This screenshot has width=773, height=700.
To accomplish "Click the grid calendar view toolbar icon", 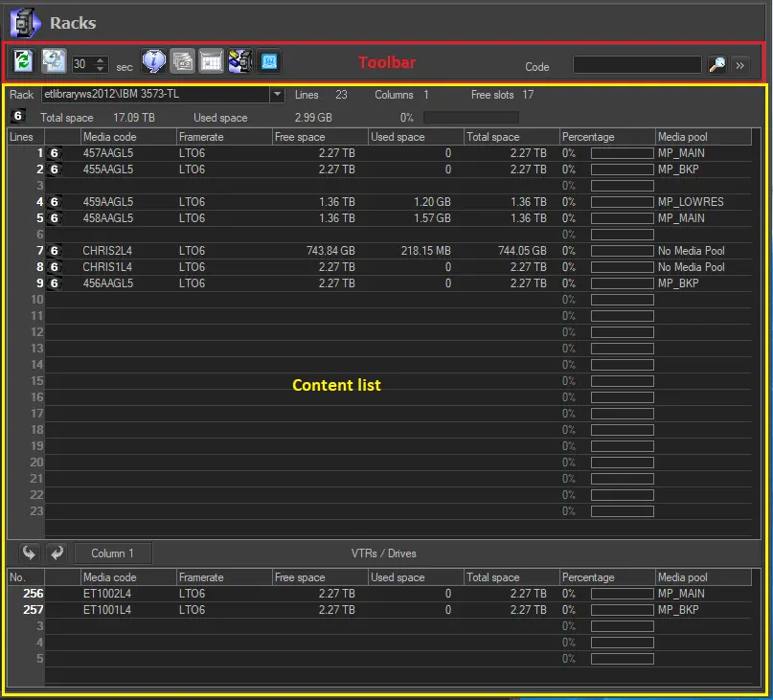I will click(211, 62).
